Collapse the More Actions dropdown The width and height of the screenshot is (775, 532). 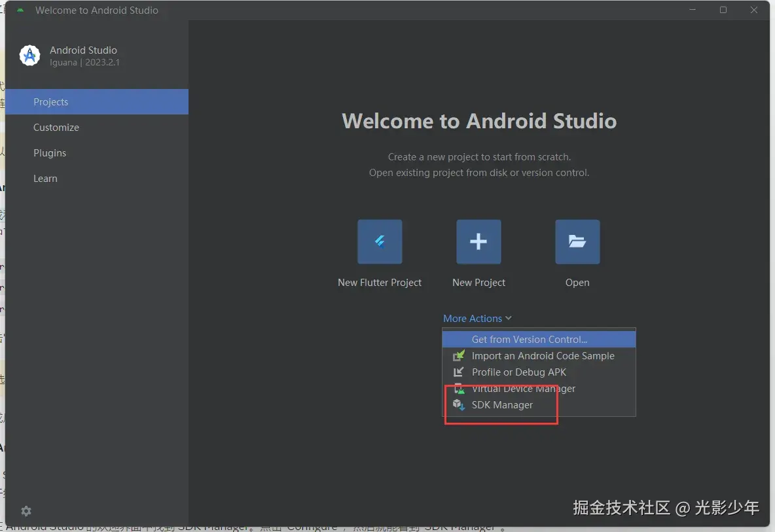[x=477, y=319]
